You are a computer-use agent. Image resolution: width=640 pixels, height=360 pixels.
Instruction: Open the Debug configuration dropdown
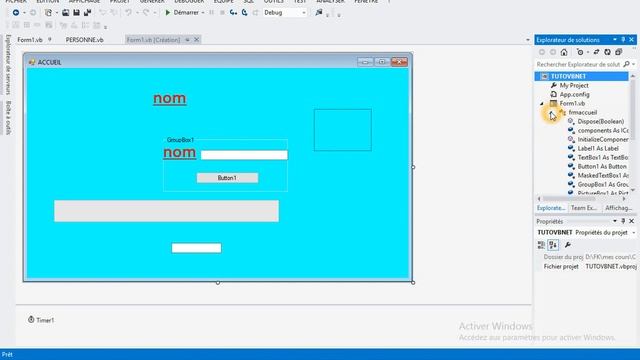tap(304, 13)
